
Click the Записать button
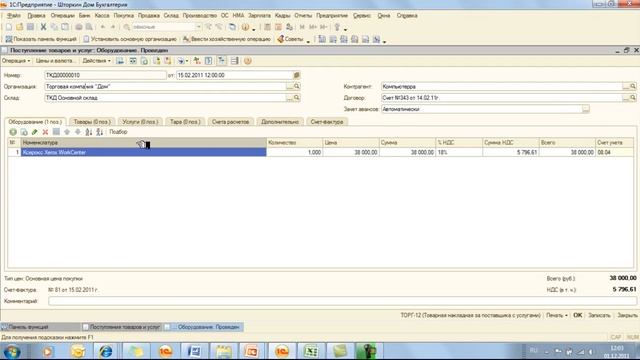pyautogui.click(x=599, y=316)
